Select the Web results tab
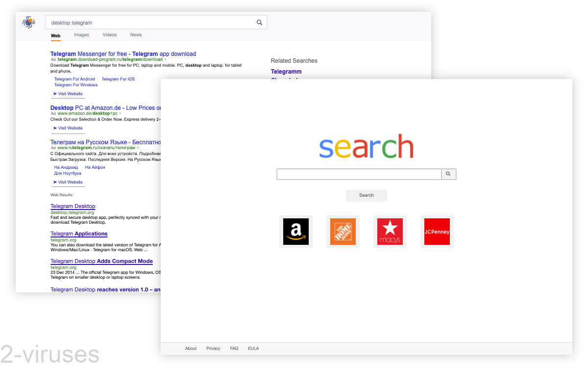The height and width of the screenshot is (368, 588). click(55, 35)
